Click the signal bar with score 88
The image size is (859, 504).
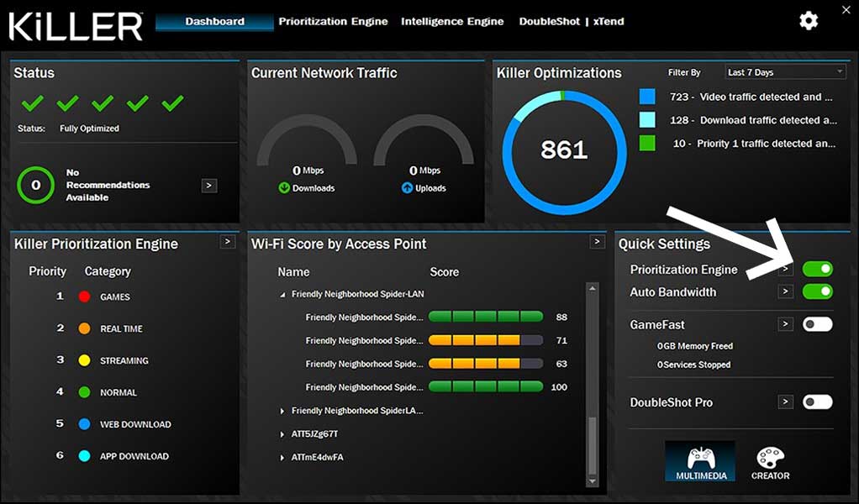click(x=485, y=317)
